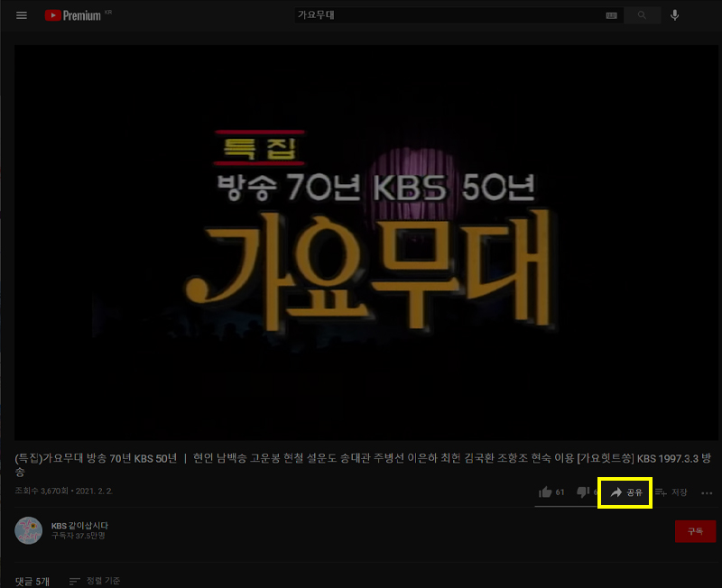Open the KBS 같이삽시다 channel avatar
This screenshot has height=588, width=722.
29,530
